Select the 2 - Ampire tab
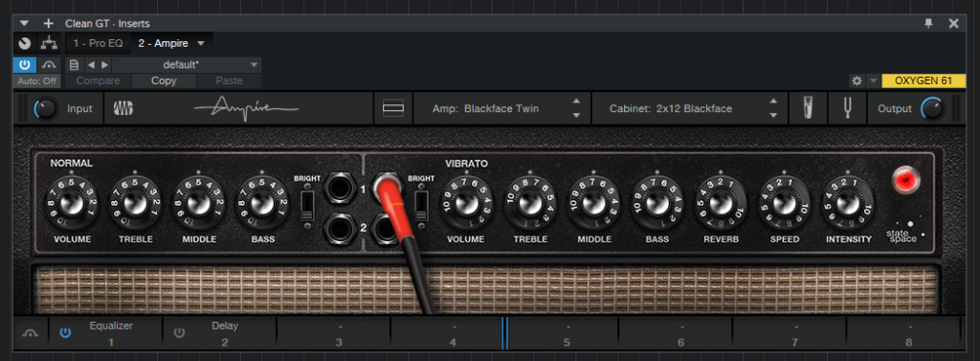The height and width of the screenshot is (361, 980). point(163,44)
